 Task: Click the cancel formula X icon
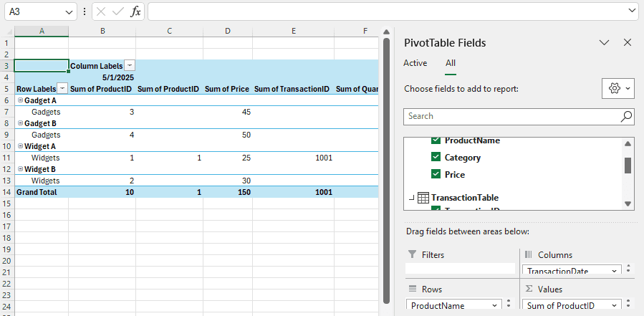pos(101,12)
